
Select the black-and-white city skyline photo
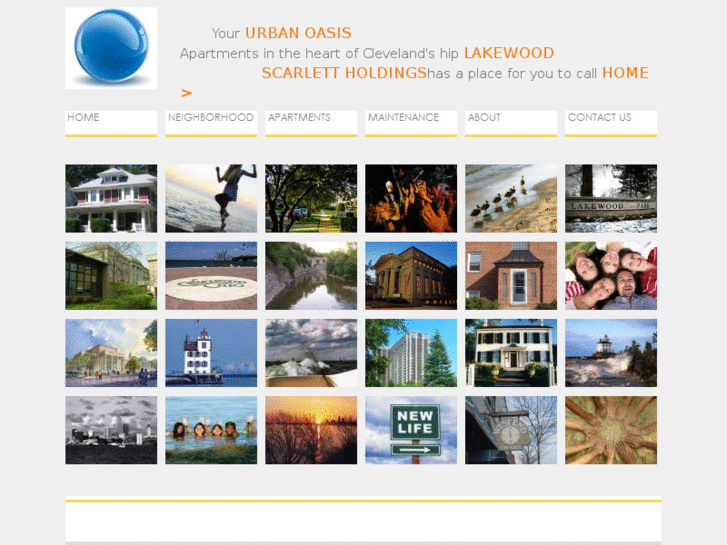click(111, 430)
